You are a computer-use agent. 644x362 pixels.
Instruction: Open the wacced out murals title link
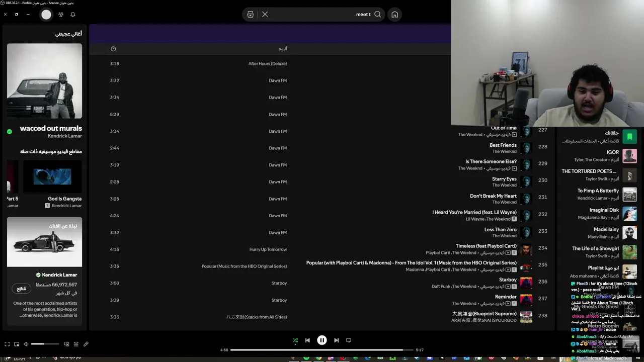coord(51,128)
